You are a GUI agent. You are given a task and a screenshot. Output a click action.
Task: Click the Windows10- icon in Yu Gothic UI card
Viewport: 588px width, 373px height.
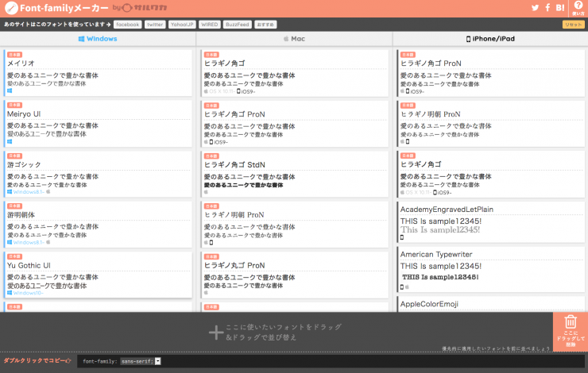click(x=10, y=293)
